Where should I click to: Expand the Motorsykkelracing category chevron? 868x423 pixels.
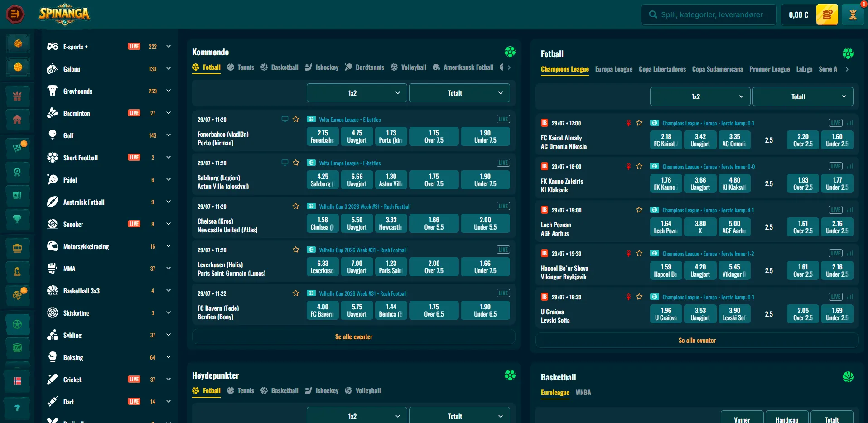[x=169, y=246]
